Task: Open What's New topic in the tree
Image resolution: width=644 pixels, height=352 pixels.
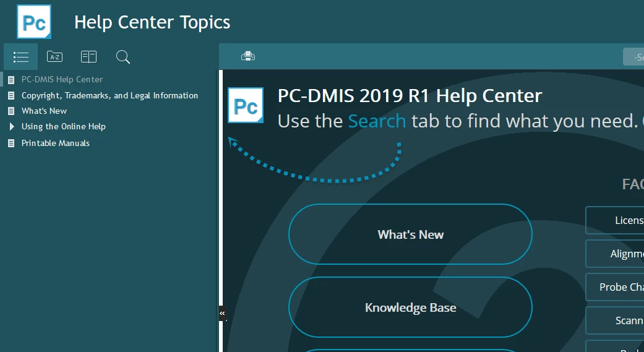Action: tap(44, 111)
